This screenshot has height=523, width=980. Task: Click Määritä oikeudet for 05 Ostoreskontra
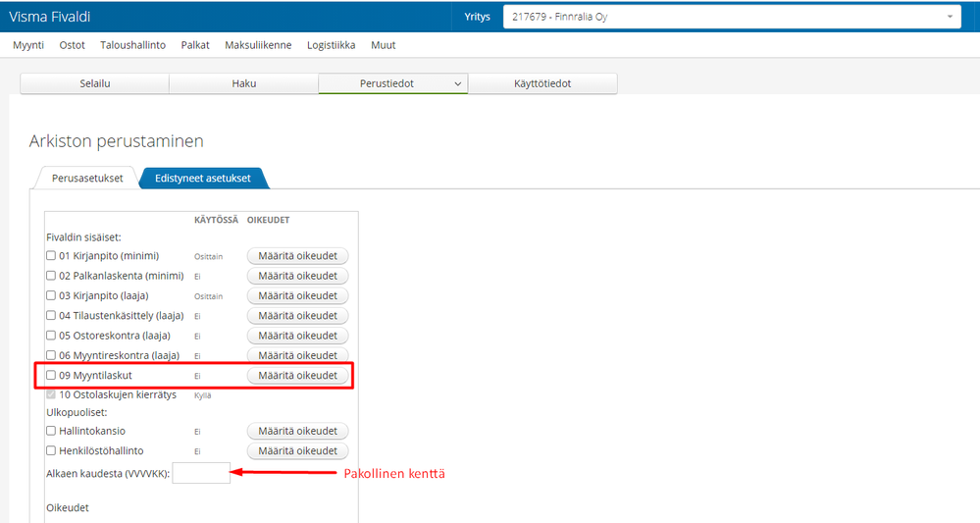(297, 337)
